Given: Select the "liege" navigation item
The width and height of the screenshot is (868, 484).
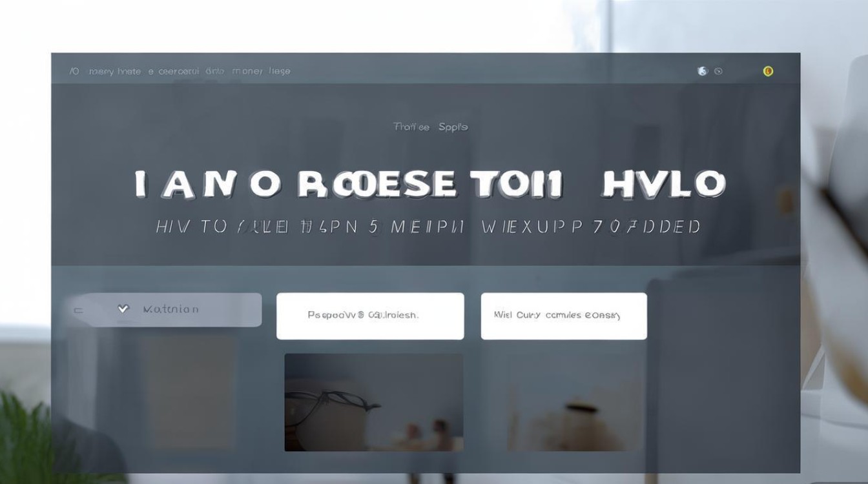Looking at the screenshot, I should pyautogui.click(x=280, y=71).
